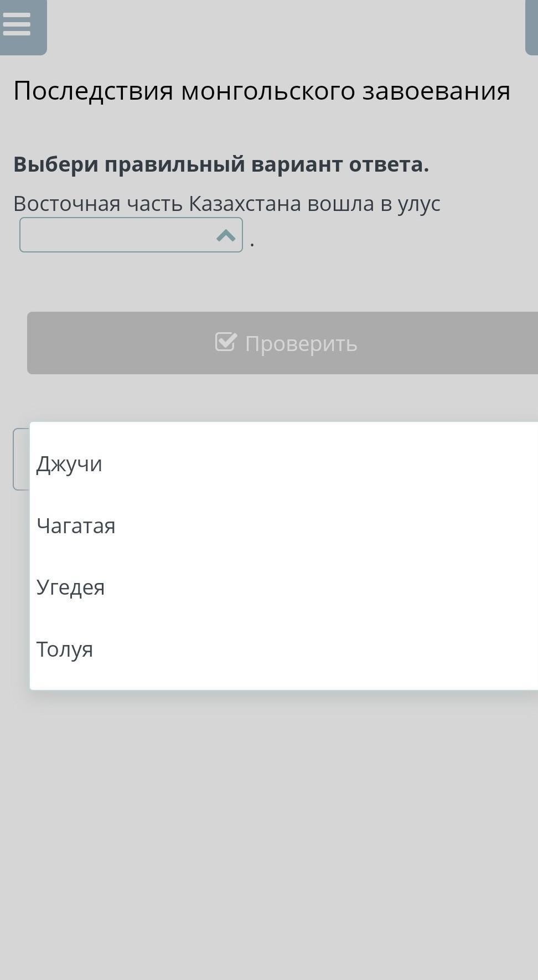Click the up chevron in the answer dropdown

226,236
